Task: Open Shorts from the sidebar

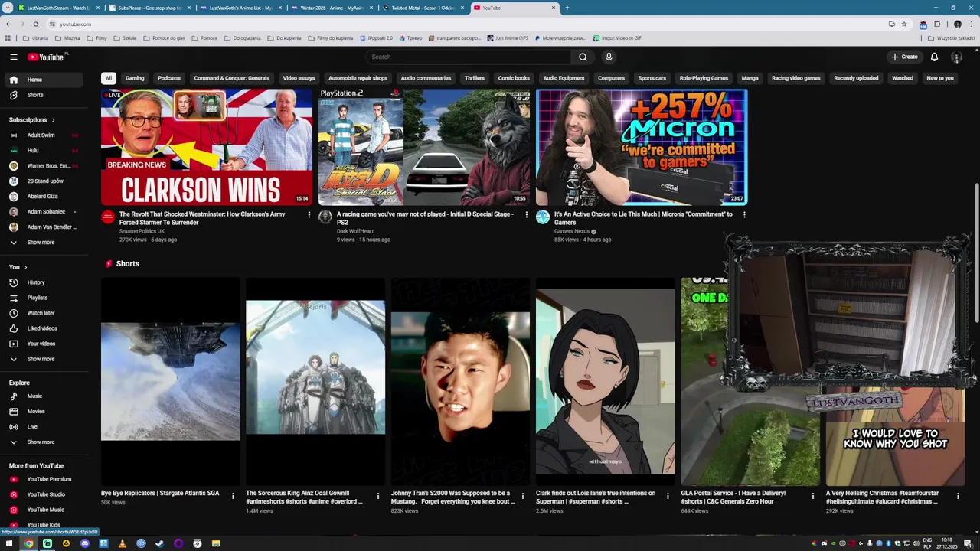Action: [44, 95]
